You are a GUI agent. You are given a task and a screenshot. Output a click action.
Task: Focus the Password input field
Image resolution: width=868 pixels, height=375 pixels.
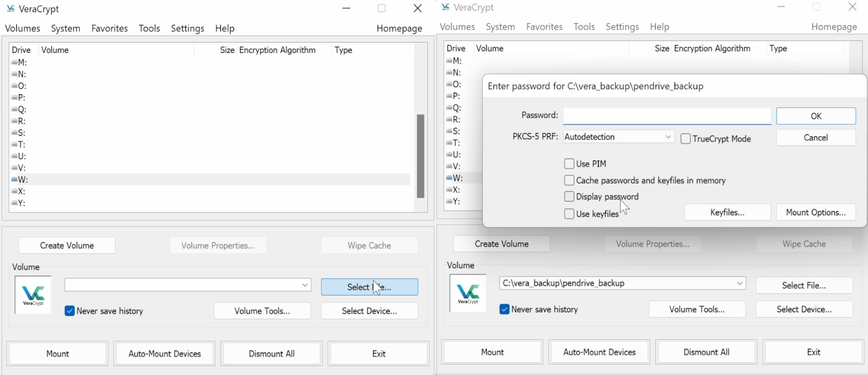point(667,116)
